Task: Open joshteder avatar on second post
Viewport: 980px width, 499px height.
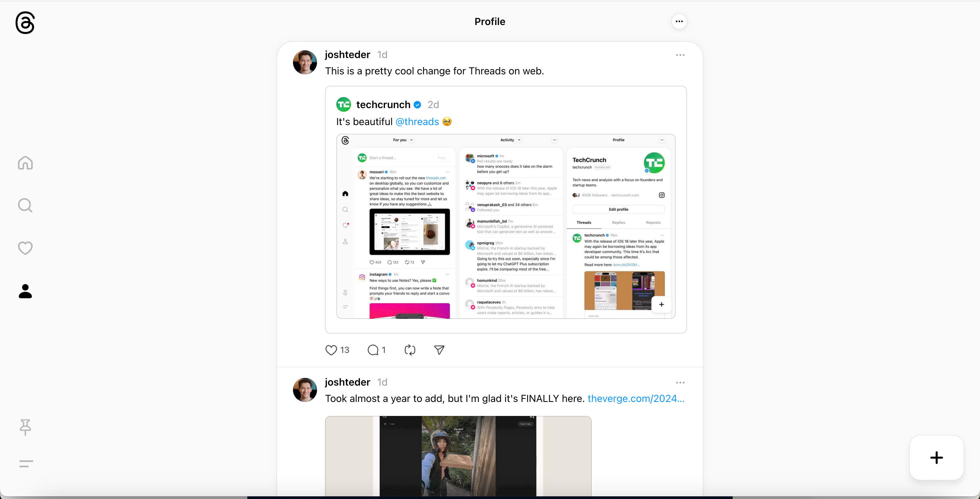Action: click(305, 390)
